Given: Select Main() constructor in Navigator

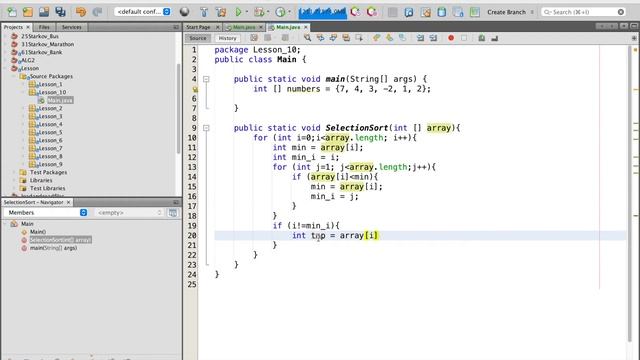Looking at the screenshot, I should tap(38, 232).
